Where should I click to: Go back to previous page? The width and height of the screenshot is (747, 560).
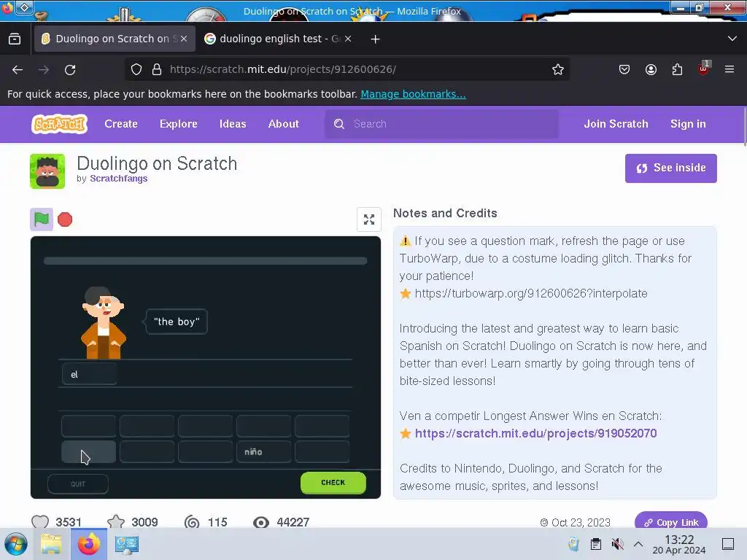click(x=18, y=69)
